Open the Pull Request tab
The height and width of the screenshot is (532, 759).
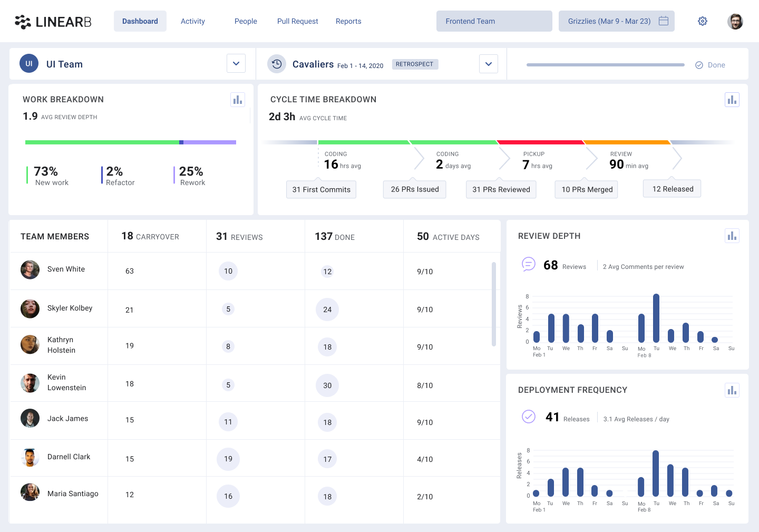pos(297,21)
